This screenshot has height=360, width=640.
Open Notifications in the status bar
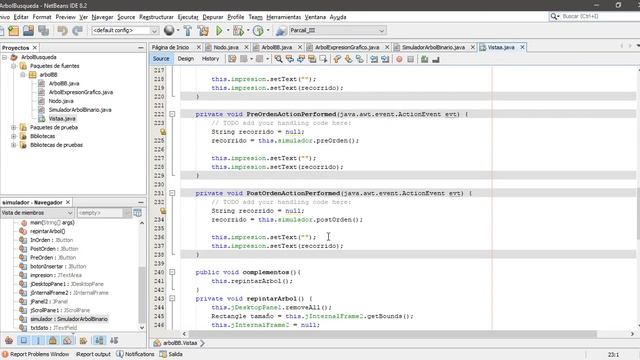[135, 354]
